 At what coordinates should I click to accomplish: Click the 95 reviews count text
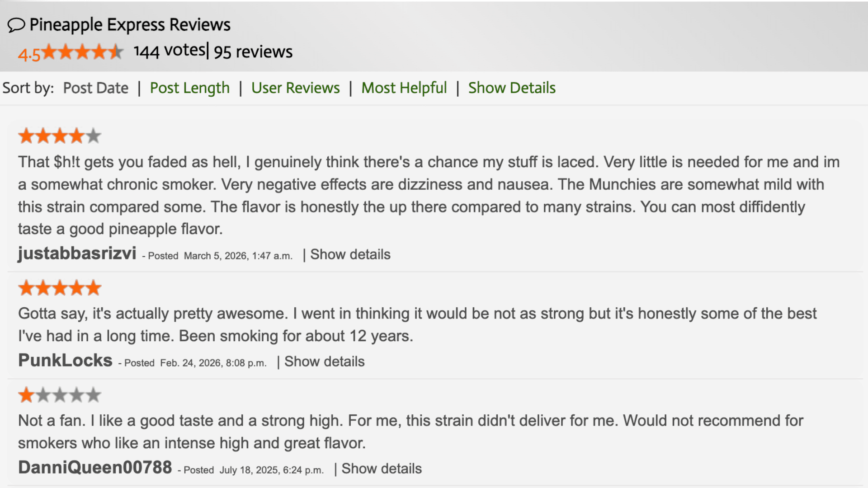click(x=253, y=52)
